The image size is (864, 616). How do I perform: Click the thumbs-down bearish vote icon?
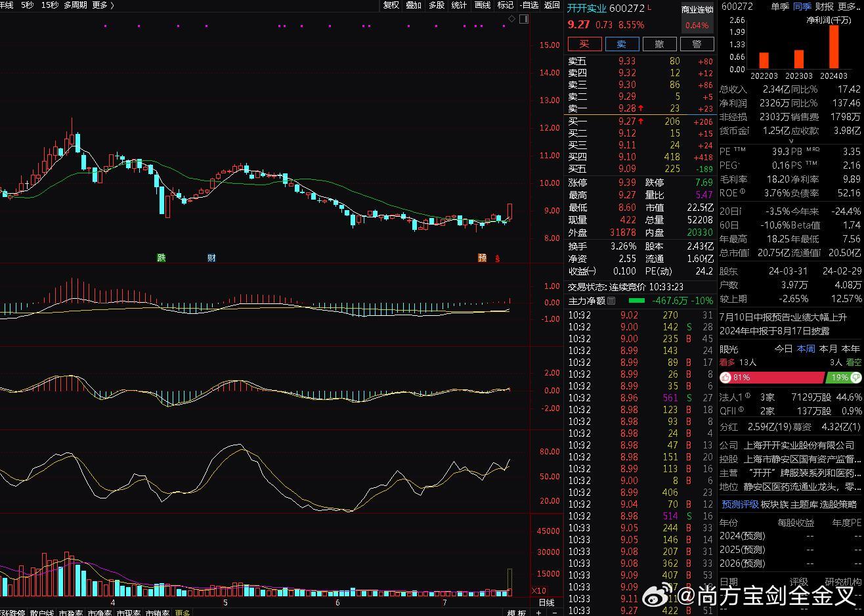coord(855,378)
